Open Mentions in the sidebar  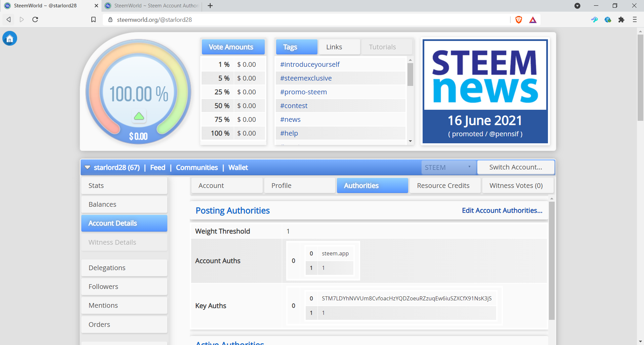(124, 305)
